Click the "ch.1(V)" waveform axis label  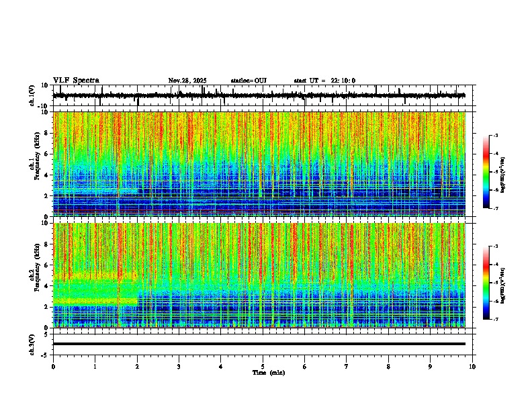[32, 95]
